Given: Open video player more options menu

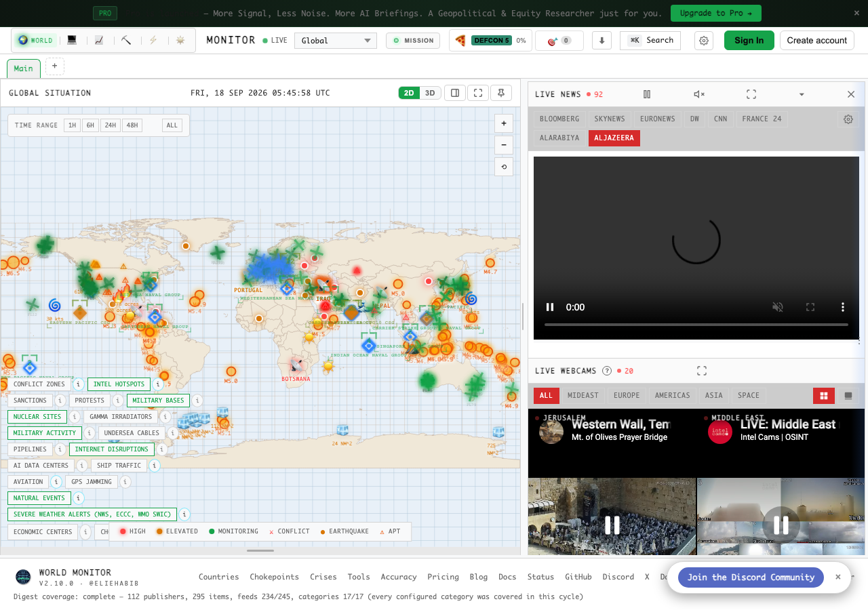Looking at the screenshot, I should (843, 307).
